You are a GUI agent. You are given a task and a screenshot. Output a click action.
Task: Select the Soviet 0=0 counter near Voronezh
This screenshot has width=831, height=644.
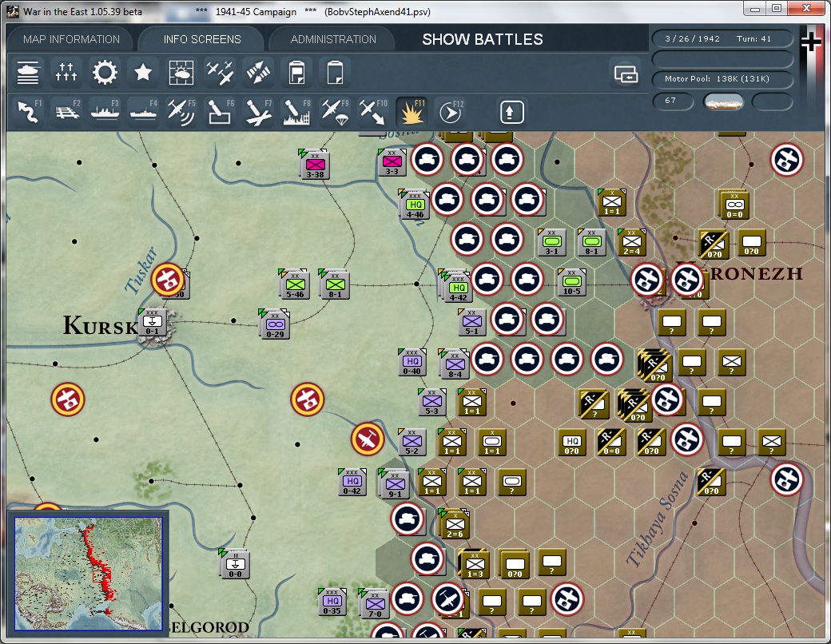(734, 205)
